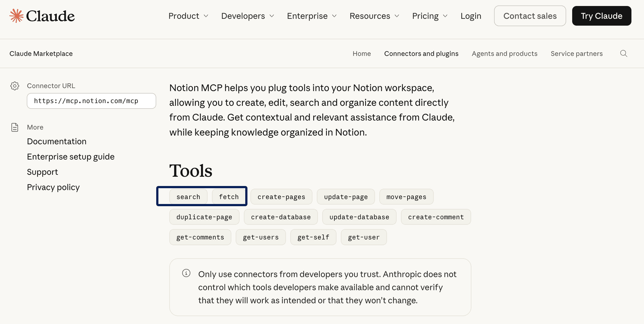This screenshot has width=644, height=324.
Task: Open the Privacy policy link
Action: point(53,187)
